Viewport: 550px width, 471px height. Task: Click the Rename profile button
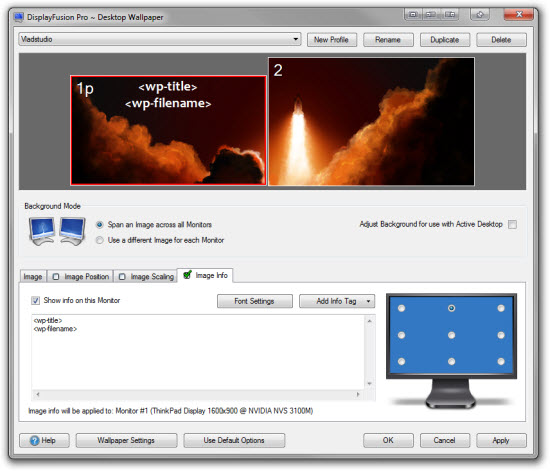click(x=388, y=40)
